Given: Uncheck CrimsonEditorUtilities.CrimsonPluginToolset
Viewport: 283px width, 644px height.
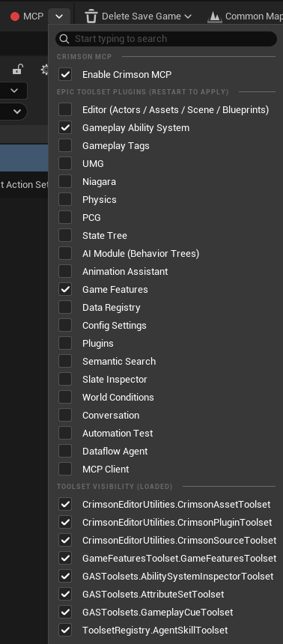Looking at the screenshot, I should pos(65,523).
